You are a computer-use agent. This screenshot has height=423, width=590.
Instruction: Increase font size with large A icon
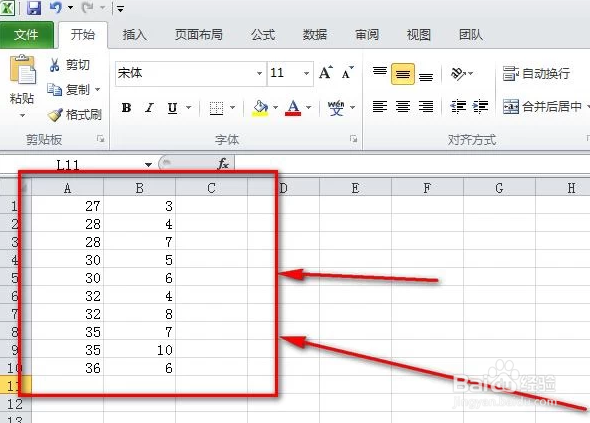pyautogui.click(x=325, y=72)
